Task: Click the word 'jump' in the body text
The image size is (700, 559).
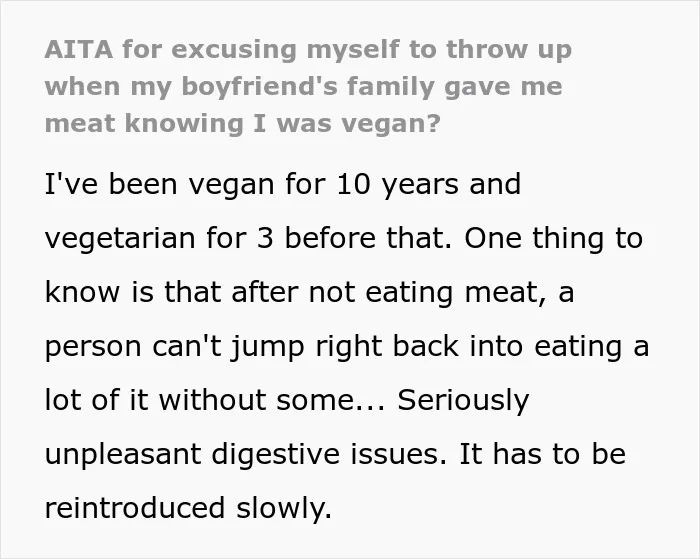Action: click(267, 347)
